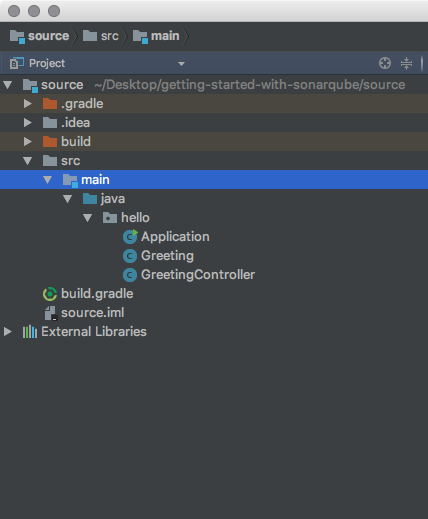
Task: Click source breadcrumb module folder icon
Action: point(17,36)
